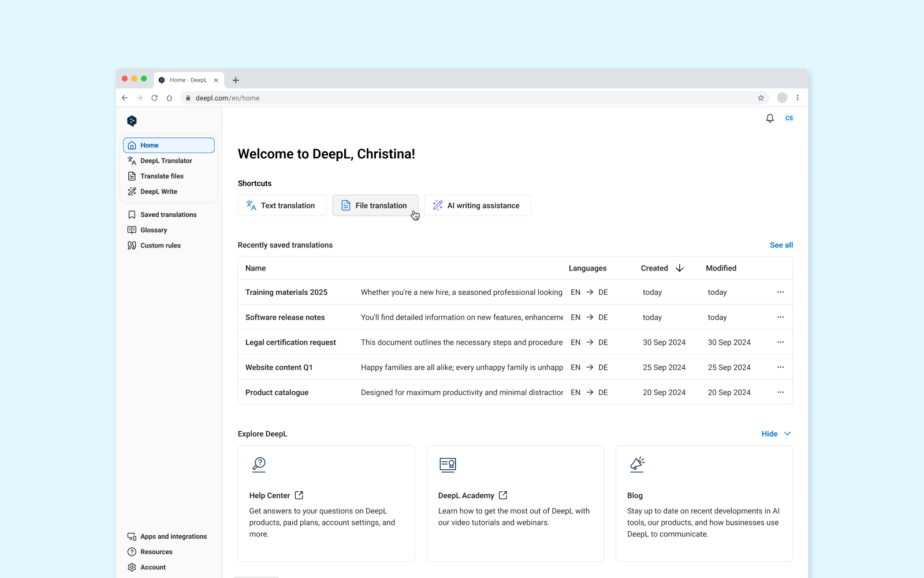The width and height of the screenshot is (924, 578).
Task: Open the browser three-dot menu
Action: pos(798,98)
